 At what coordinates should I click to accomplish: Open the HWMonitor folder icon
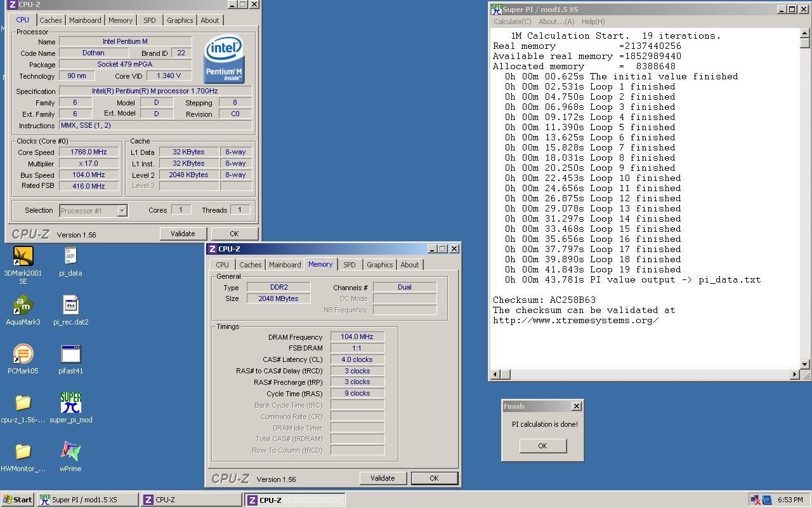coord(23,451)
